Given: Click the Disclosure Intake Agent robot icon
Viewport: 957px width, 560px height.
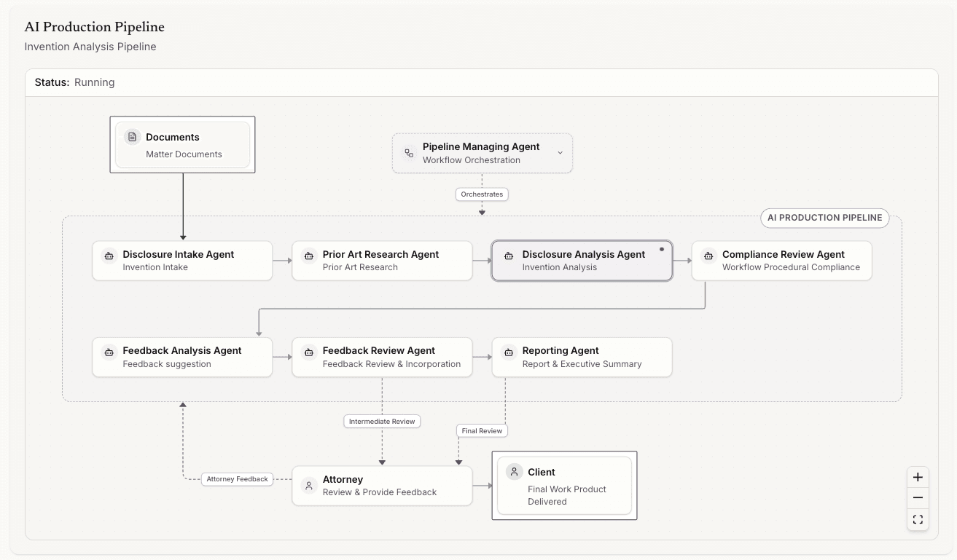Looking at the screenshot, I should [x=109, y=256].
